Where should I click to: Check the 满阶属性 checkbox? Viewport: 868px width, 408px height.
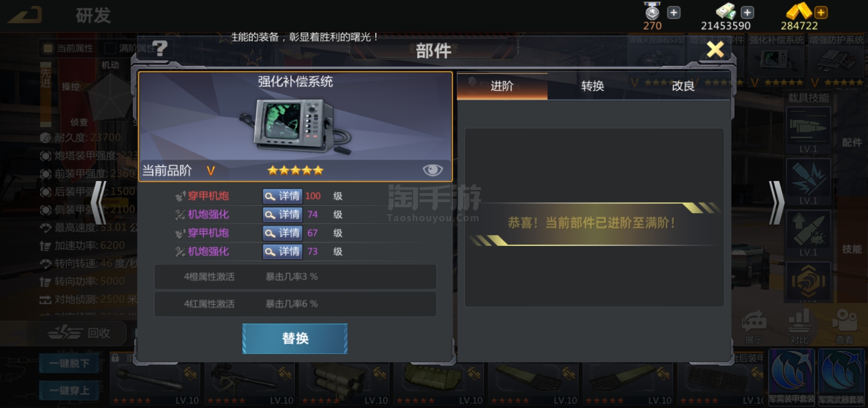point(110,48)
